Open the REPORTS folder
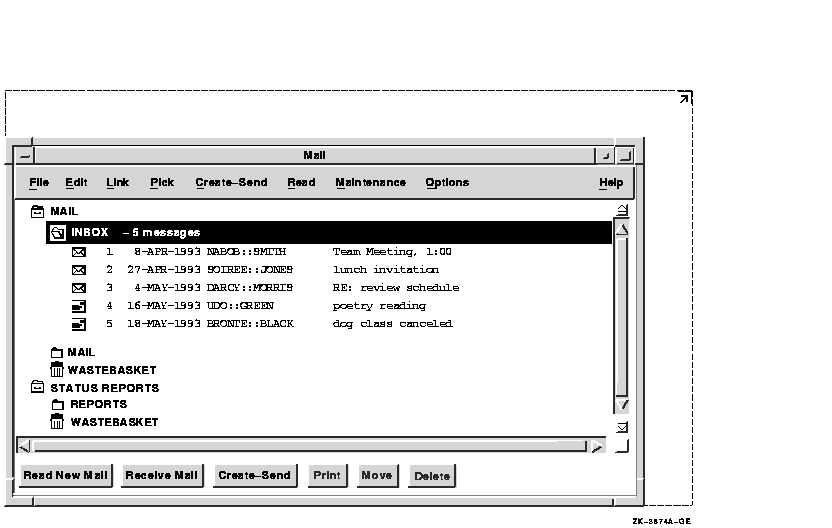The width and height of the screenshot is (832, 528). tap(58, 405)
